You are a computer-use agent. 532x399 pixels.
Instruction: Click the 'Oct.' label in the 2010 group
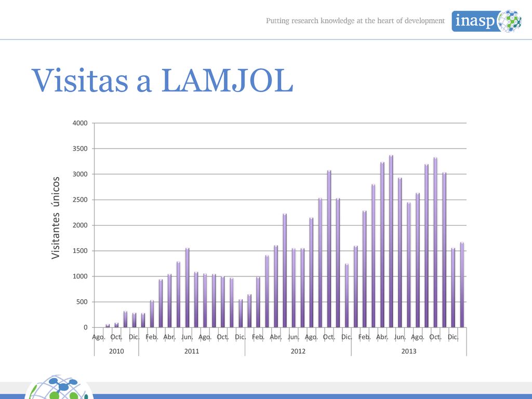[x=116, y=337]
